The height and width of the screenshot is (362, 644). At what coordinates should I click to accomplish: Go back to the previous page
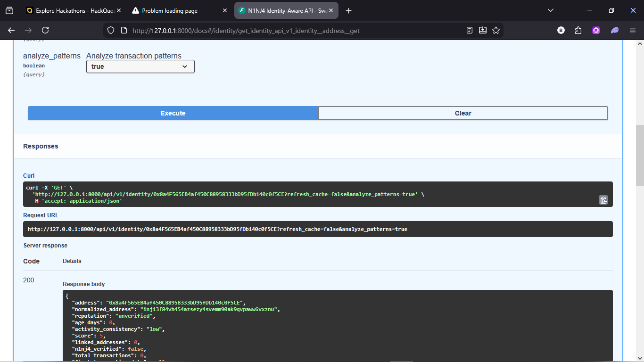[x=11, y=30]
